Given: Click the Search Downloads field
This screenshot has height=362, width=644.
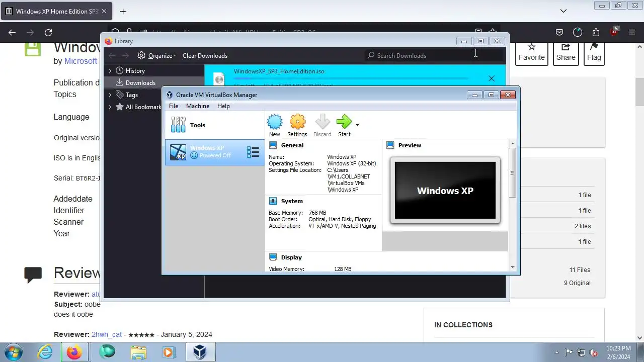Looking at the screenshot, I should point(435,55).
